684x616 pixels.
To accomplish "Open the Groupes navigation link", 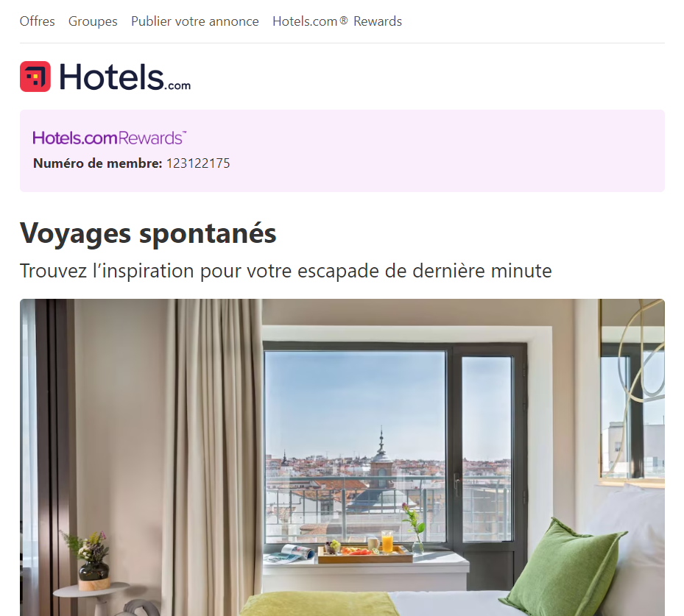I will point(93,21).
